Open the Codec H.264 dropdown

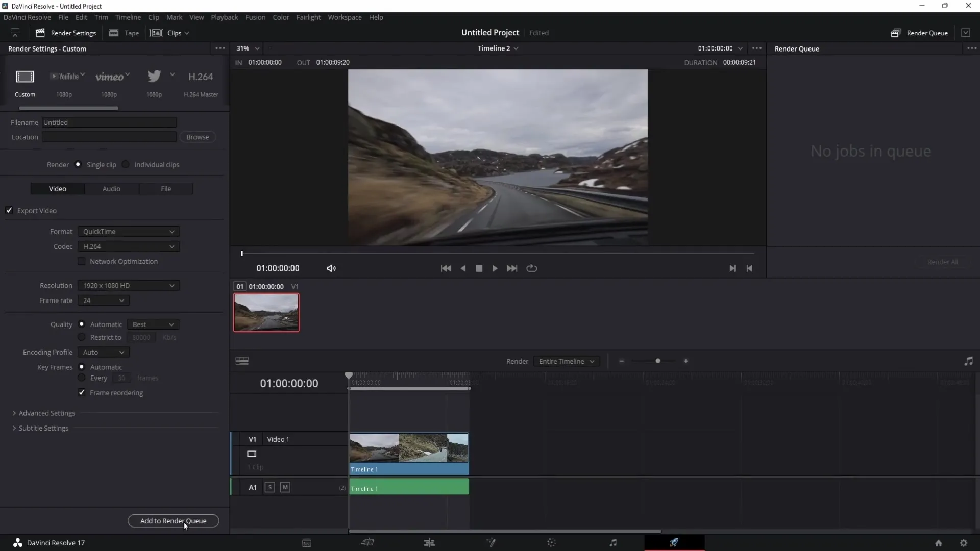click(x=129, y=246)
